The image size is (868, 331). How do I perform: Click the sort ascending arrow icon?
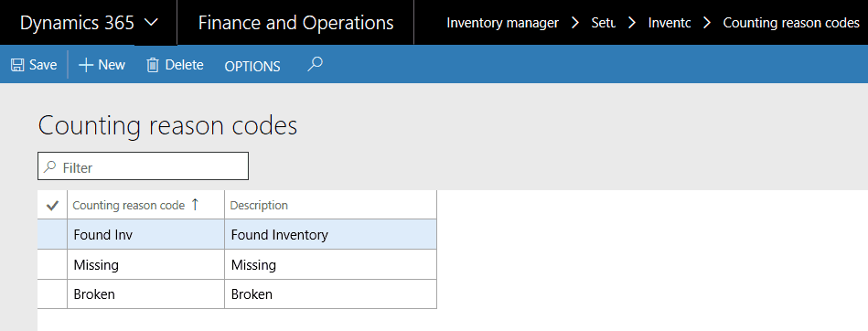point(194,205)
